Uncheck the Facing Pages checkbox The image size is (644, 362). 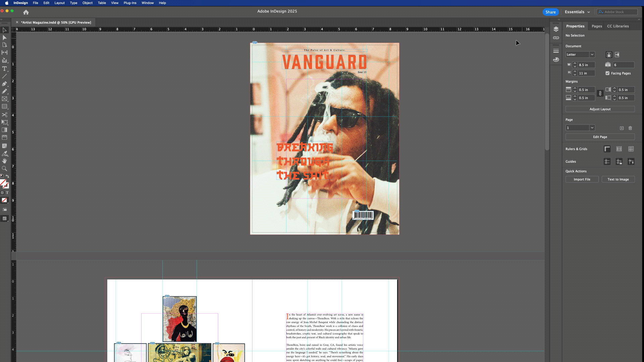[607, 73]
